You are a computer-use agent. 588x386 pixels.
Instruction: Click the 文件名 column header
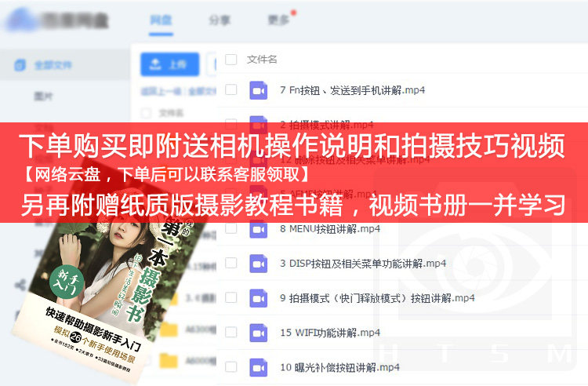pos(262,60)
